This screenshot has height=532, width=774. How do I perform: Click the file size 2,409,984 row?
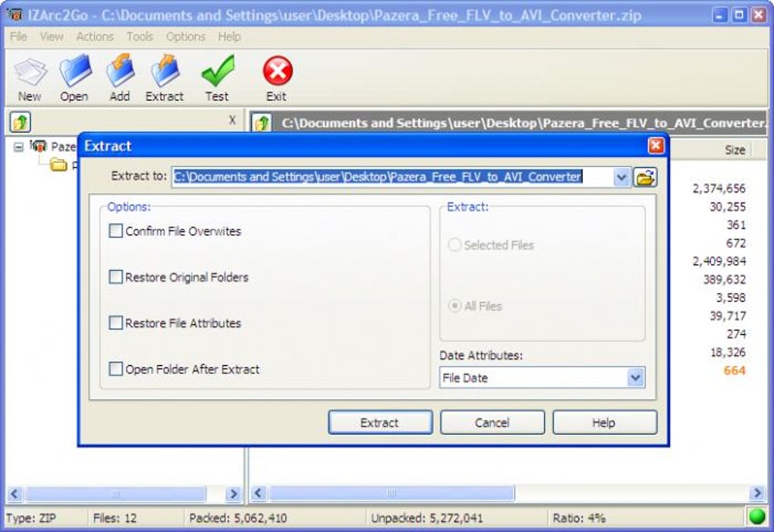pyautogui.click(x=719, y=261)
